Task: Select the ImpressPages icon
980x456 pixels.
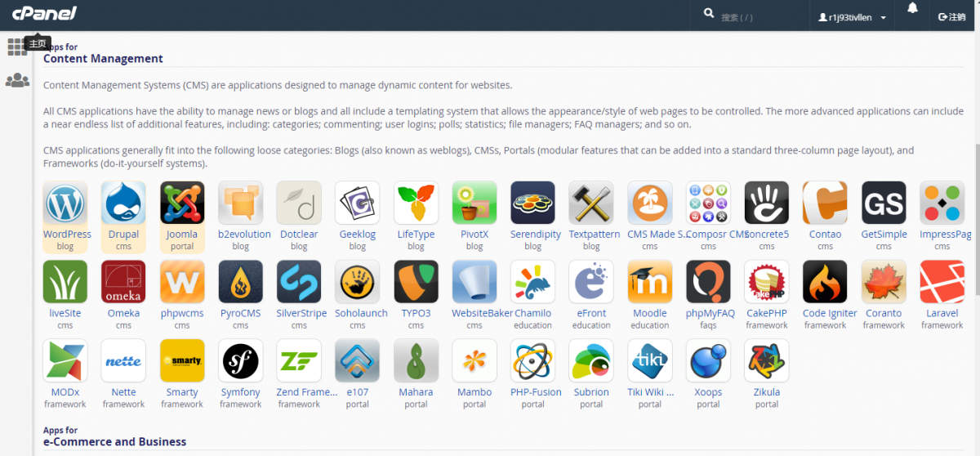Action: click(x=942, y=203)
